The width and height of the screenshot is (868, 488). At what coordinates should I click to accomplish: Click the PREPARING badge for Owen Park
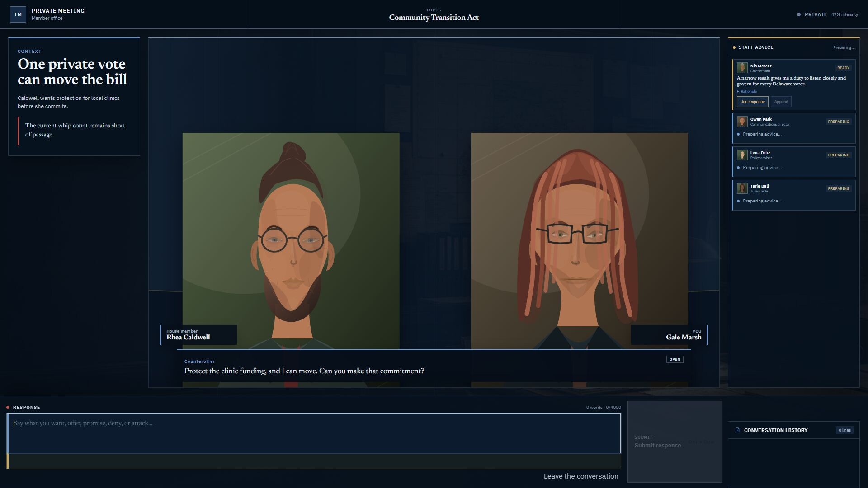(x=838, y=122)
